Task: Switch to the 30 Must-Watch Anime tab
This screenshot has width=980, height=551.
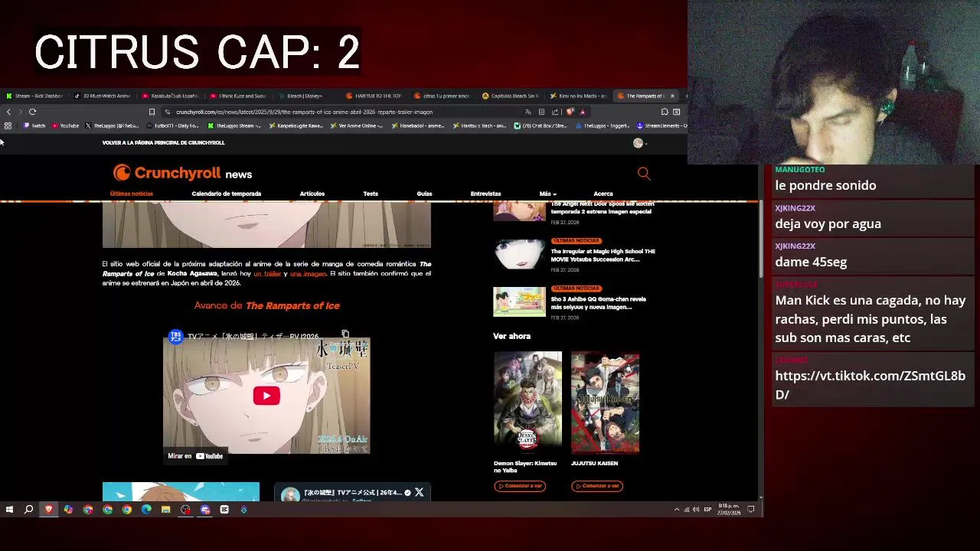Action: pyautogui.click(x=103, y=96)
